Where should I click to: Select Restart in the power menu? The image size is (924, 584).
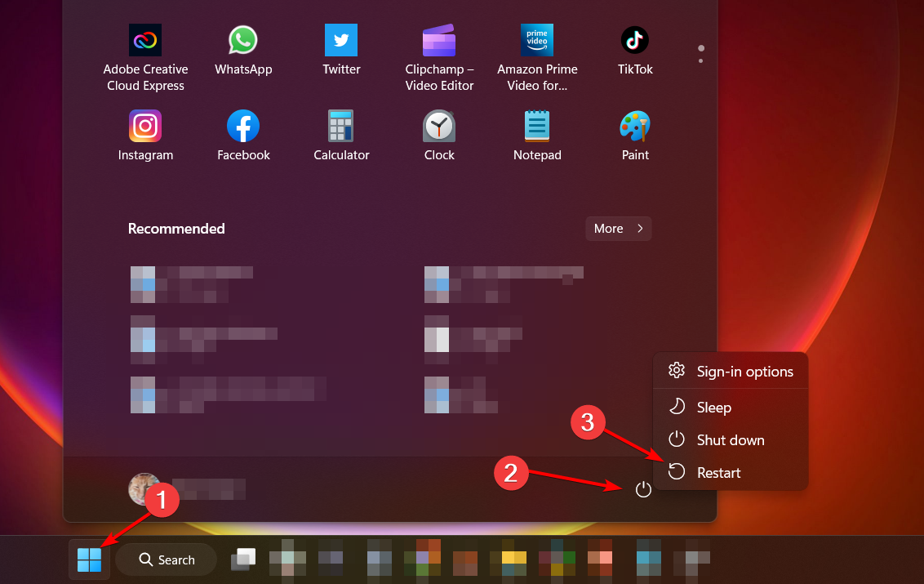[731, 472]
